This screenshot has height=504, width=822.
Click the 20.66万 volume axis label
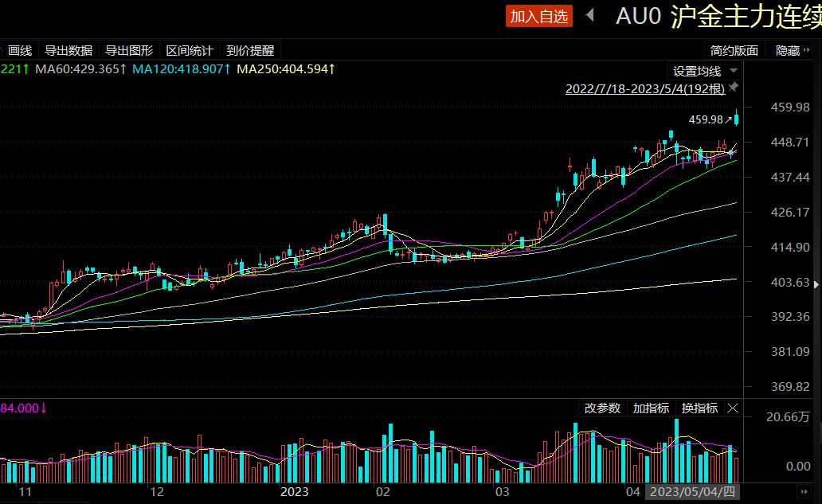tap(788, 417)
